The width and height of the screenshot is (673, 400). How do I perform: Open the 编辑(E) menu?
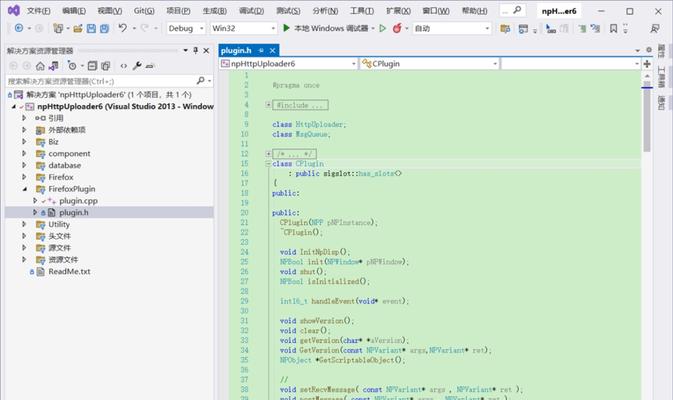point(73,11)
